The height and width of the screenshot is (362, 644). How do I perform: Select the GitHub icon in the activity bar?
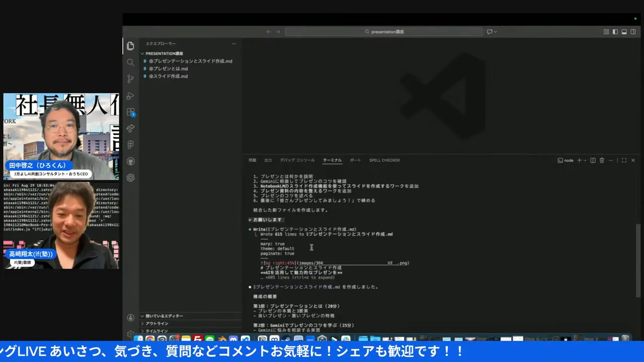pos(130,161)
